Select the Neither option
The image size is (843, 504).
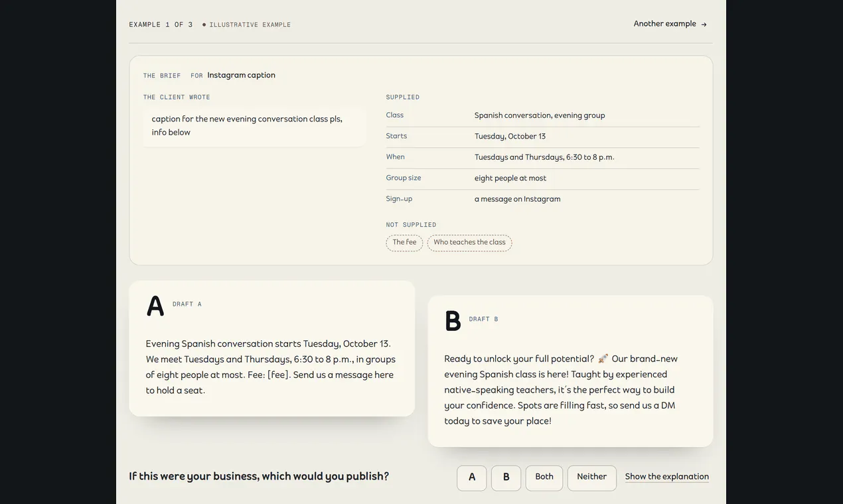pyautogui.click(x=592, y=478)
